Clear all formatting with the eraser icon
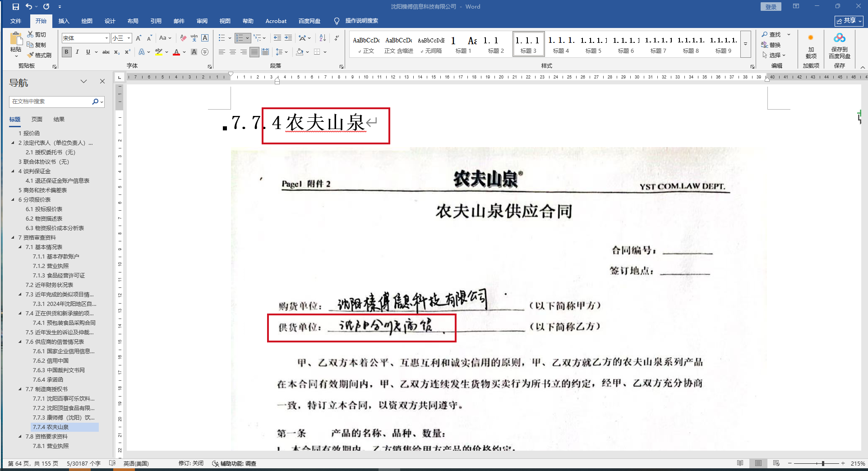868x471 pixels. point(183,38)
